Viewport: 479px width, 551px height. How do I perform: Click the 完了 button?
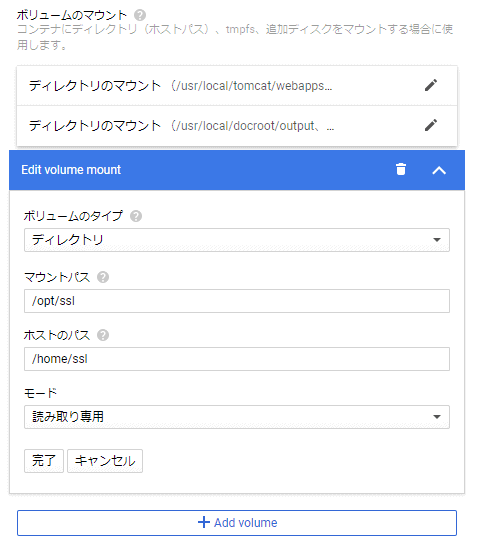(44, 461)
